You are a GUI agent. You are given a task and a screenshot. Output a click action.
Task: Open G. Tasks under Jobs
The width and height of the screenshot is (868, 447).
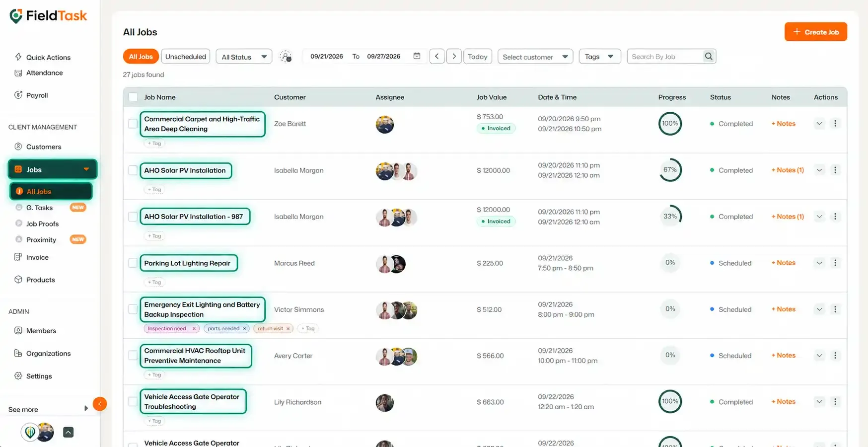tap(39, 208)
